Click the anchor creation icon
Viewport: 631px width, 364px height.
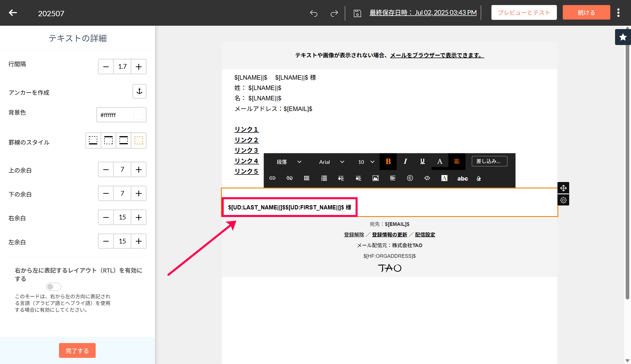tap(139, 91)
